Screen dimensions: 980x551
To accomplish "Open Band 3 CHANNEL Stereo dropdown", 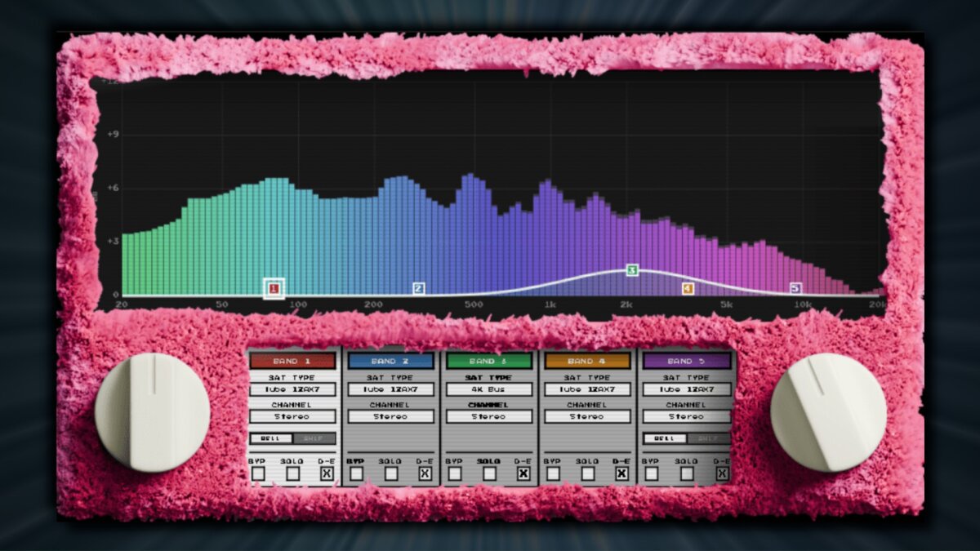I will coord(489,416).
